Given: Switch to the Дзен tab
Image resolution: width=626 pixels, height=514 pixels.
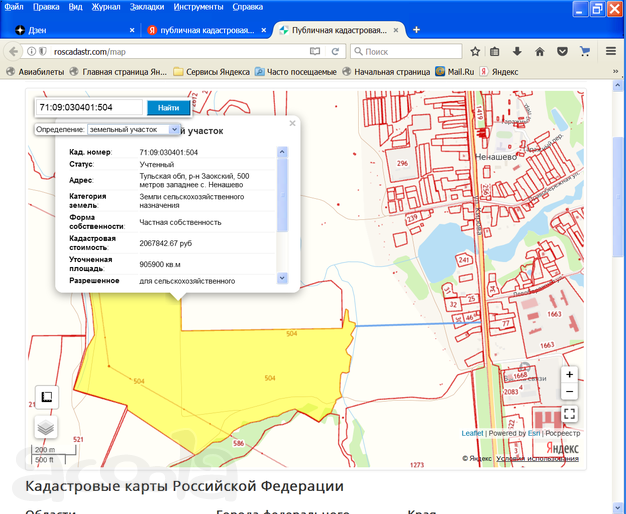Looking at the screenshot, I should (72, 30).
